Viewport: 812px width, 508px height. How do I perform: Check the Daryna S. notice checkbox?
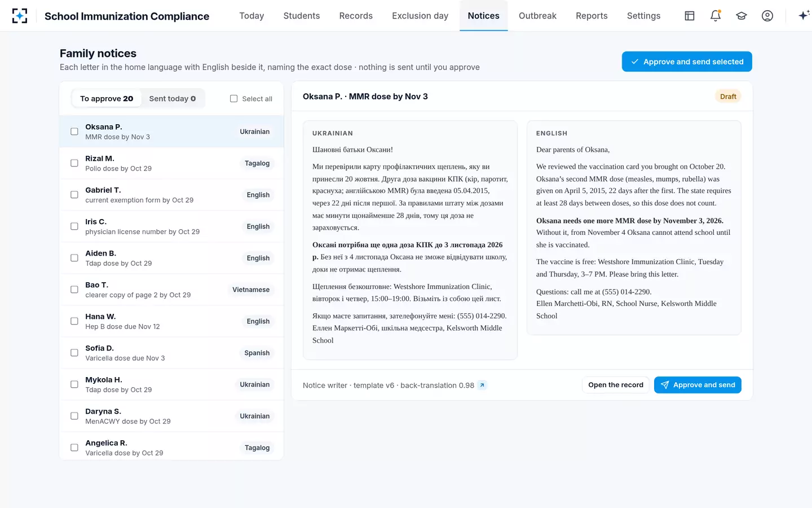click(x=74, y=416)
